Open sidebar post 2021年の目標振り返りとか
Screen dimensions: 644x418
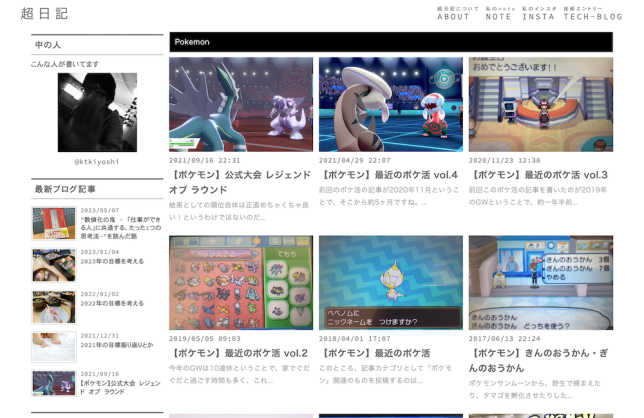(x=117, y=345)
